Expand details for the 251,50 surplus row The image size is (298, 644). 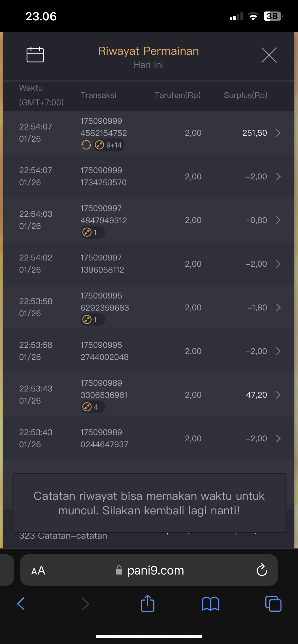(278, 133)
